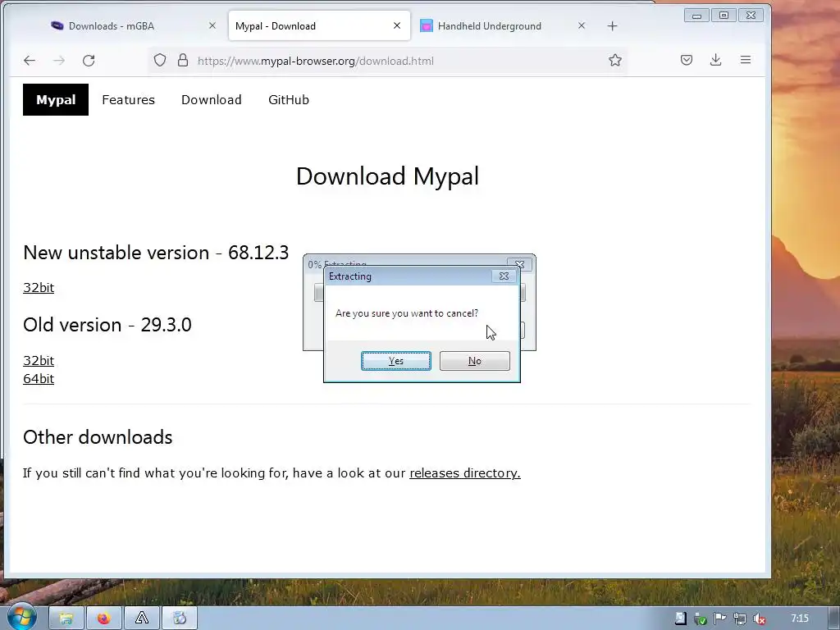Image resolution: width=840 pixels, height=630 pixels.
Task: Open the Features page
Action: (x=129, y=99)
